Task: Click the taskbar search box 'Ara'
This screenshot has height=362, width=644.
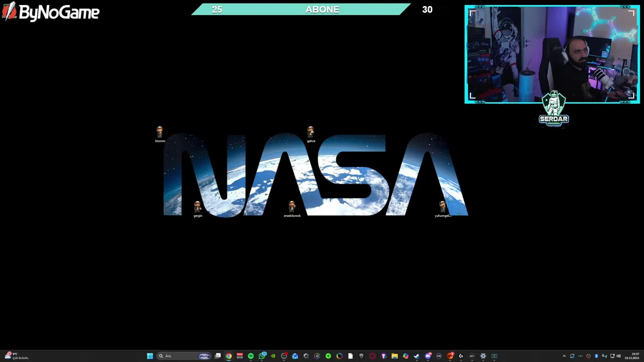Action: 185,356
